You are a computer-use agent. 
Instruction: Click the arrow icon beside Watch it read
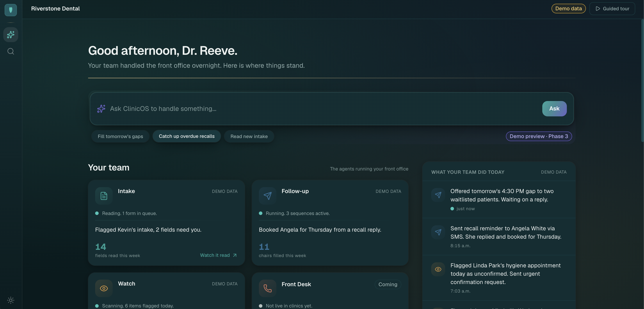point(235,255)
